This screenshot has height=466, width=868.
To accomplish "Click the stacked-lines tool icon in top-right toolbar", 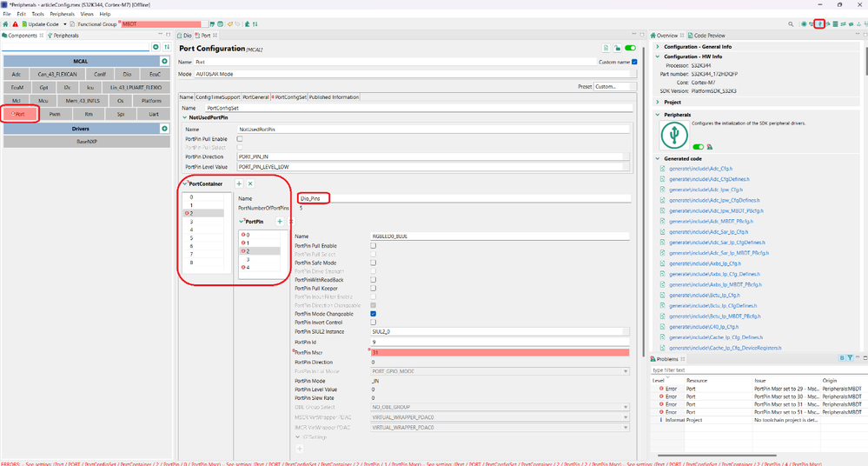I will (x=835, y=23).
